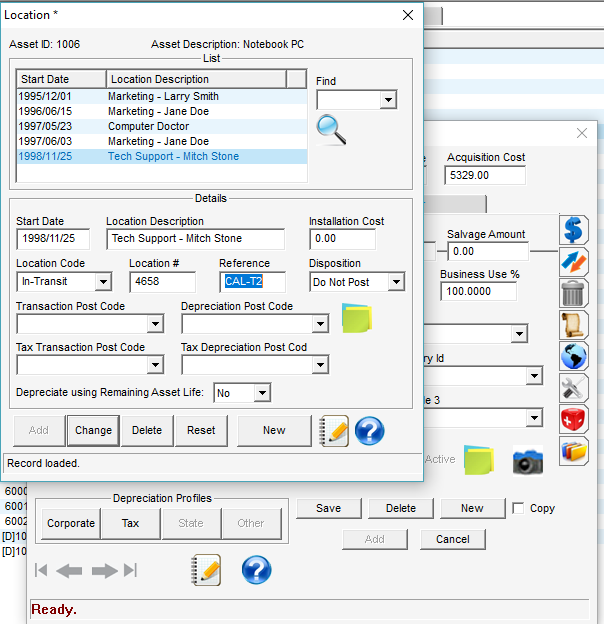The image size is (604, 624).
Task: Close the asset window behind
Action: pyautogui.click(x=582, y=133)
